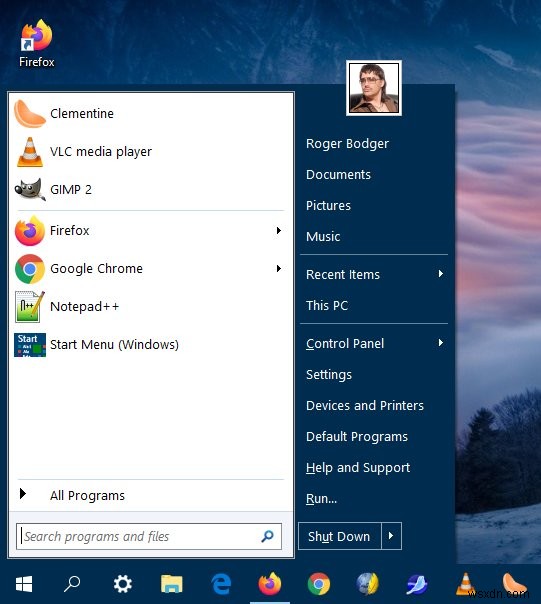Image resolution: width=541 pixels, height=604 pixels.
Task: Open Notepad++ via its notepad icon
Action: pyautogui.click(x=30, y=307)
